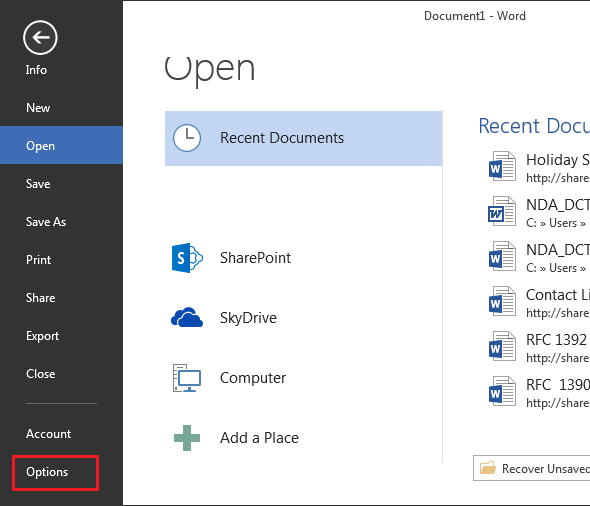This screenshot has width=590, height=506.
Task: Click the folder icon on Recover Unsaved button
Action: tap(488, 468)
